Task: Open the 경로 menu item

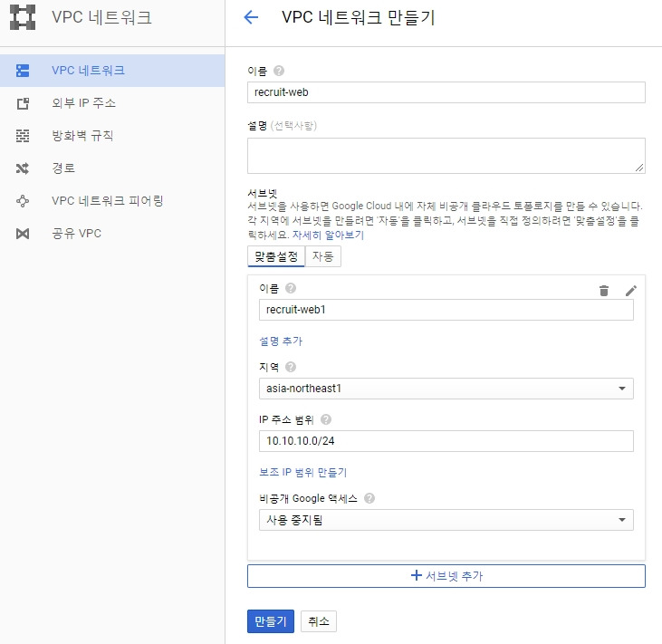Action: pyautogui.click(x=112, y=168)
